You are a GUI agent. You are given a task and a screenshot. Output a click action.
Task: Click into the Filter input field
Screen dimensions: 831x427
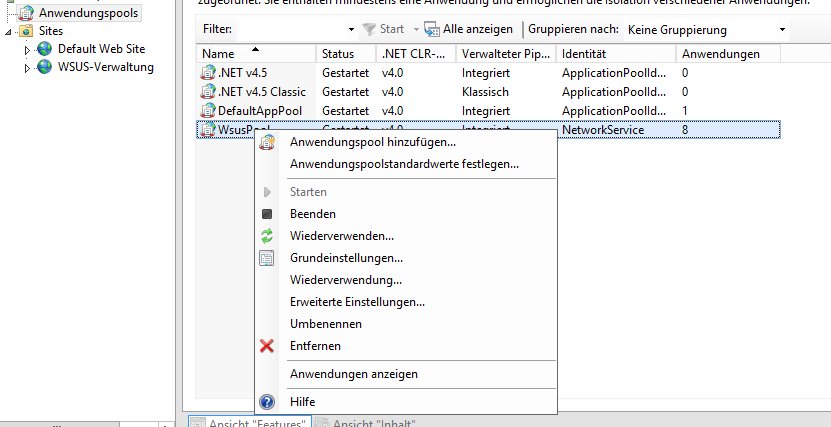click(289, 29)
